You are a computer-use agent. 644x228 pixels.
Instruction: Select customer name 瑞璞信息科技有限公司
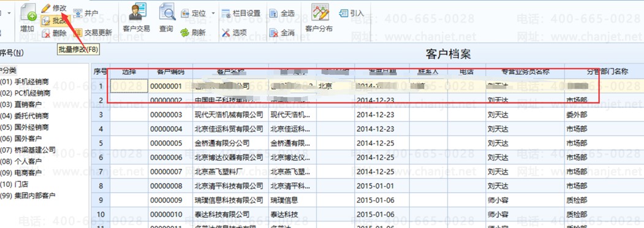tap(229, 200)
